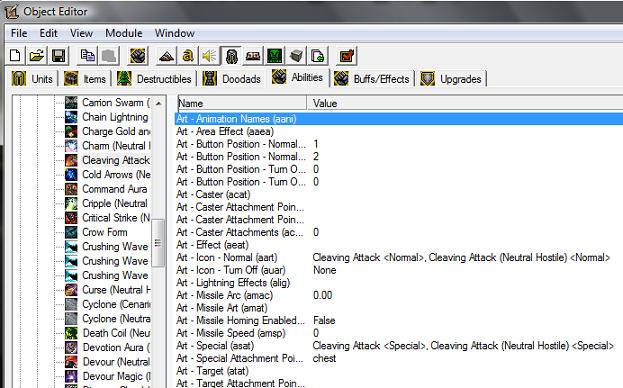This screenshot has height=388, width=623.
Task: Open the Terrain Editor toolbar icon
Action: tap(166, 56)
